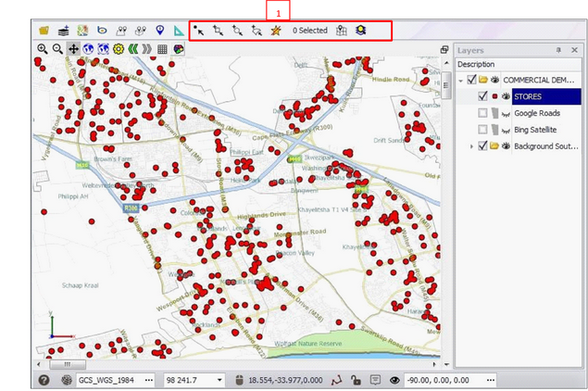Open coordinate system options next to GCS_WGS_1984

pos(149,380)
